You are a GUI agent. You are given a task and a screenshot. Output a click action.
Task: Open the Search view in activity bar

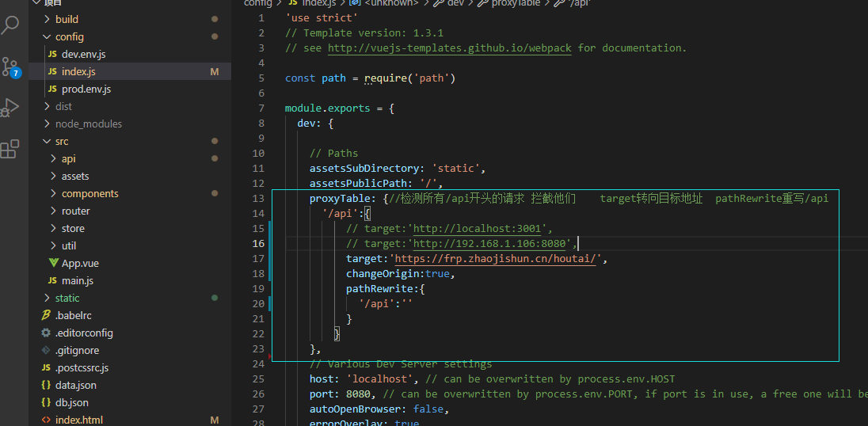click(x=10, y=25)
